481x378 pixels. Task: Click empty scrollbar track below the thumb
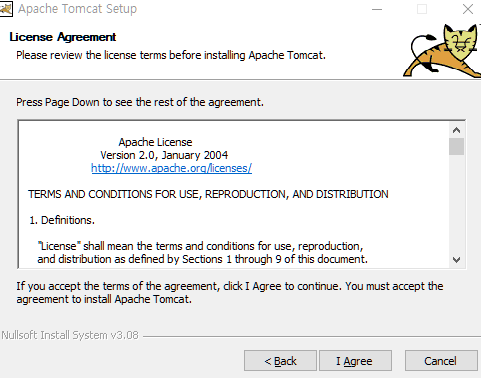(x=456, y=203)
